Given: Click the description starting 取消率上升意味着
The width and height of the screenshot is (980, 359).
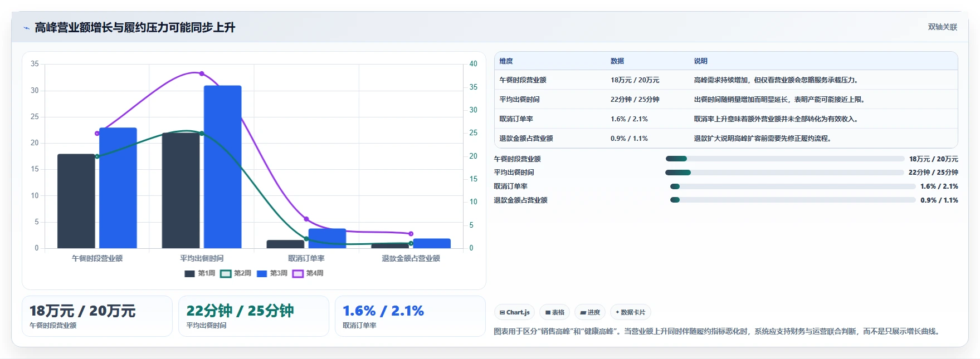Looking at the screenshot, I should point(777,119).
